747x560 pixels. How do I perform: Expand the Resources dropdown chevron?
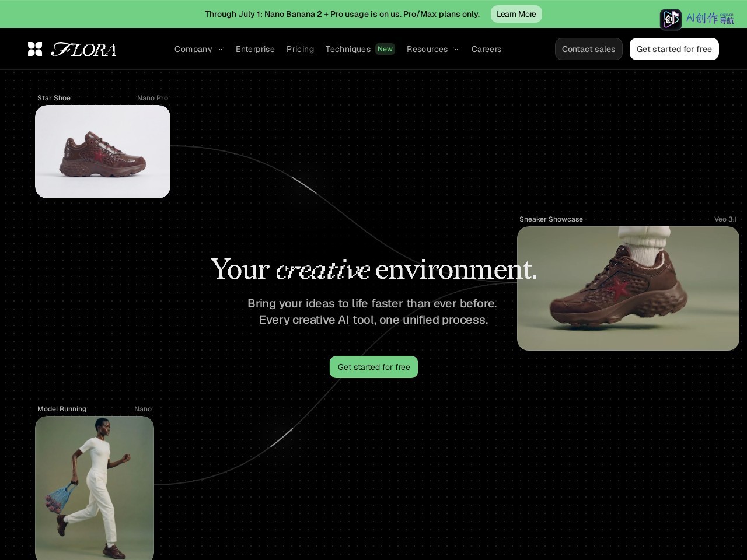click(456, 50)
